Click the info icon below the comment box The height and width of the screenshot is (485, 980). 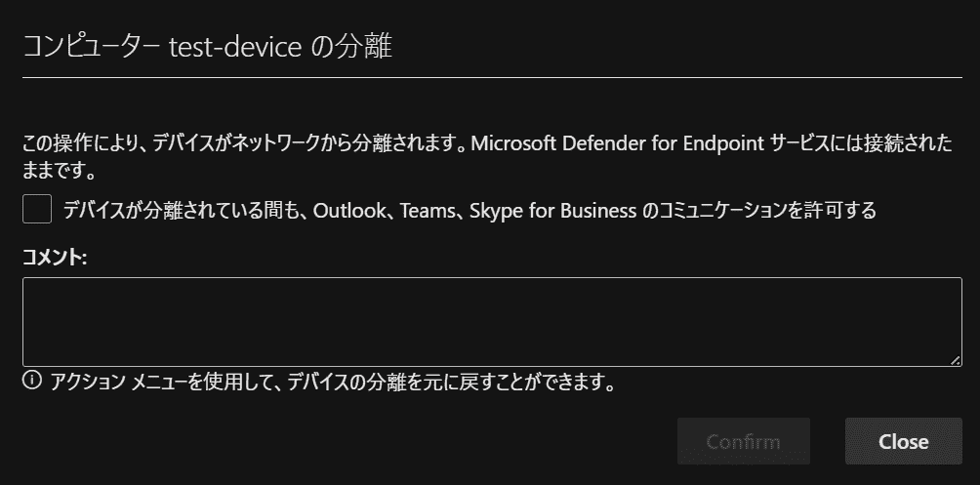point(31,382)
